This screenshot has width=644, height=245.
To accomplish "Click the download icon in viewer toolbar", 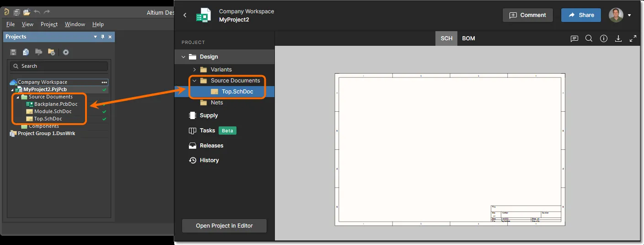I will click(618, 39).
